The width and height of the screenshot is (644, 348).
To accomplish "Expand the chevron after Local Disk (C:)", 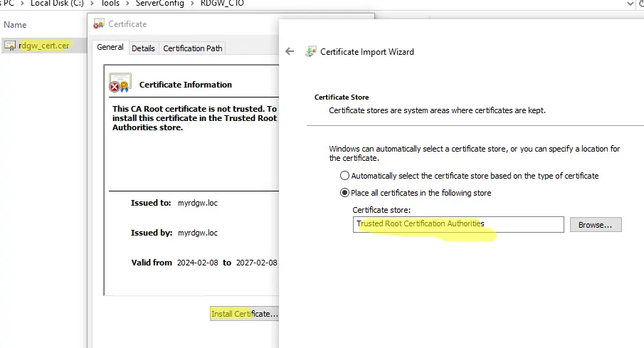I will (90, 4).
